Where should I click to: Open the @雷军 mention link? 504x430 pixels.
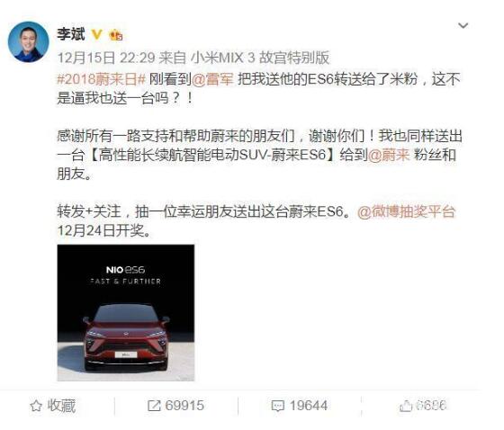point(212,79)
